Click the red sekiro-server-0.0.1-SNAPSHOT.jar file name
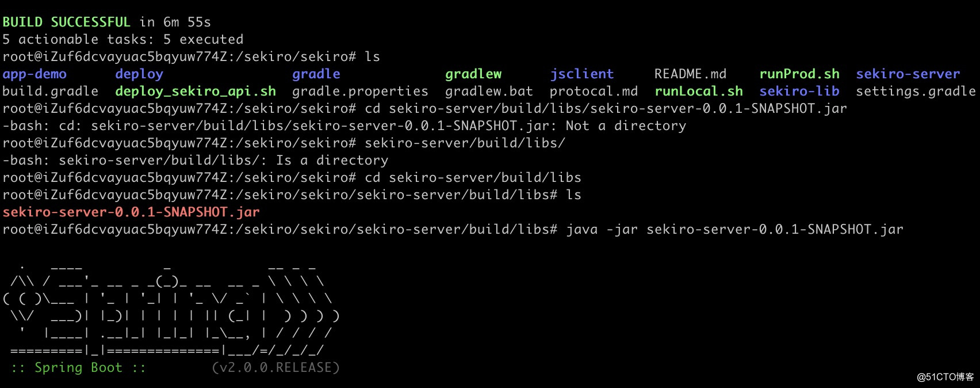This screenshot has height=388, width=980. click(131, 212)
